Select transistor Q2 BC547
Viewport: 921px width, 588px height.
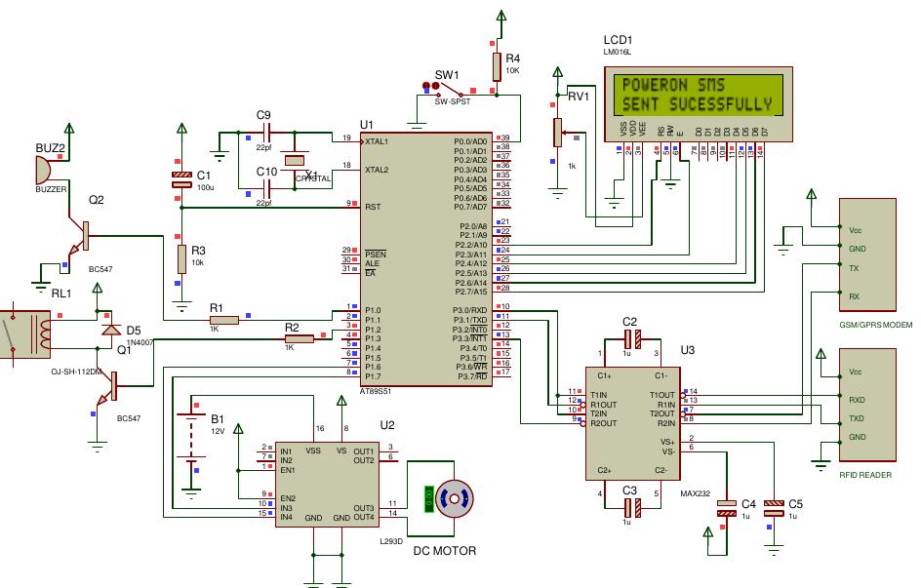(79, 238)
